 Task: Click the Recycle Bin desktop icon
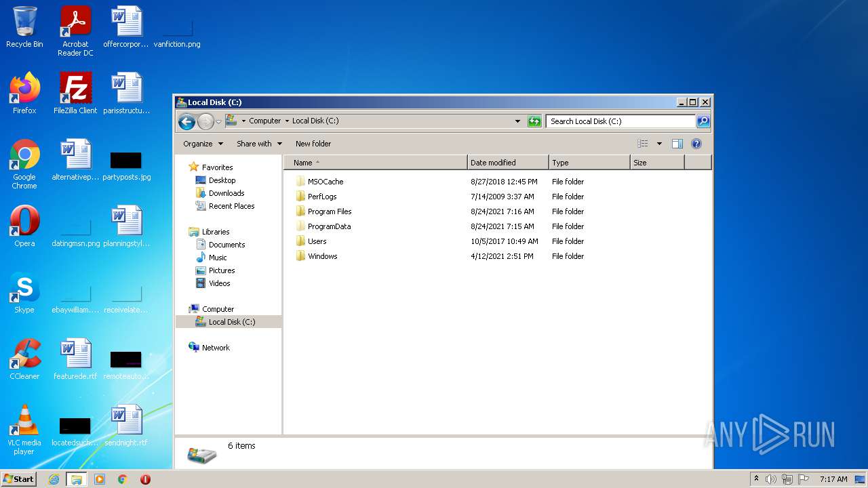coord(24,27)
